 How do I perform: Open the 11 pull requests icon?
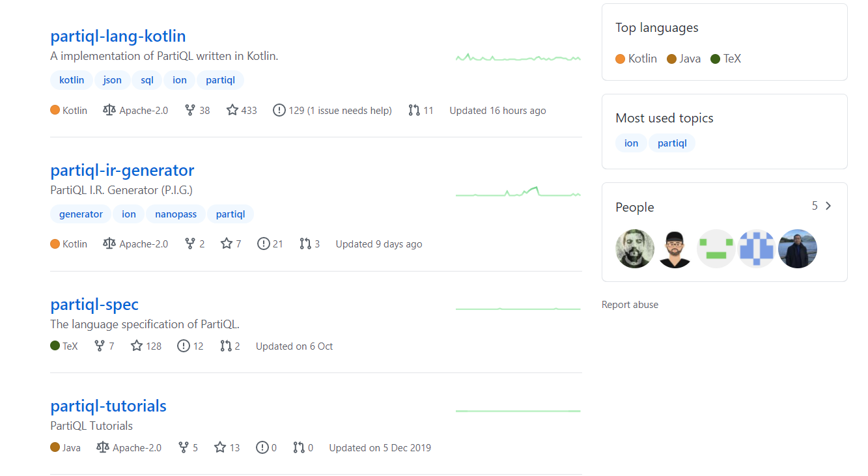coord(414,111)
